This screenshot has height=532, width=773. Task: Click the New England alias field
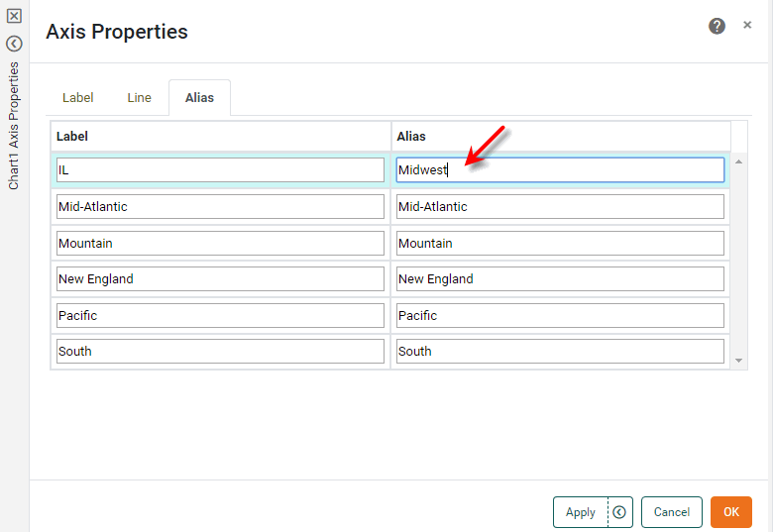point(560,279)
